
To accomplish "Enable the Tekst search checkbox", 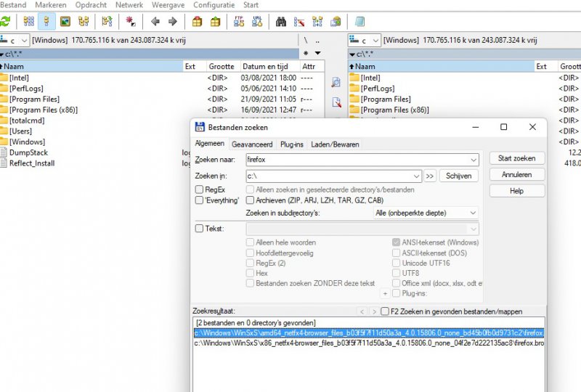I will click(x=200, y=229).
